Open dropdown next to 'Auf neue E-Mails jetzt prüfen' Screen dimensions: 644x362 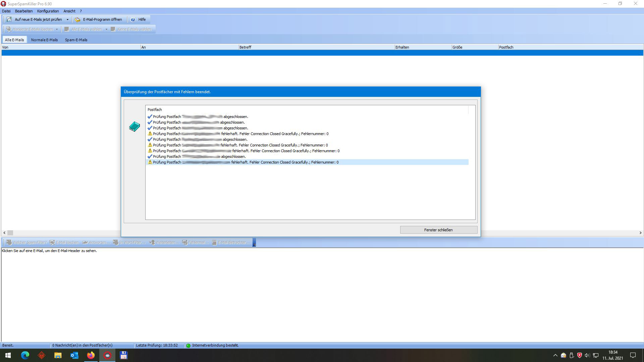[67, 19]
